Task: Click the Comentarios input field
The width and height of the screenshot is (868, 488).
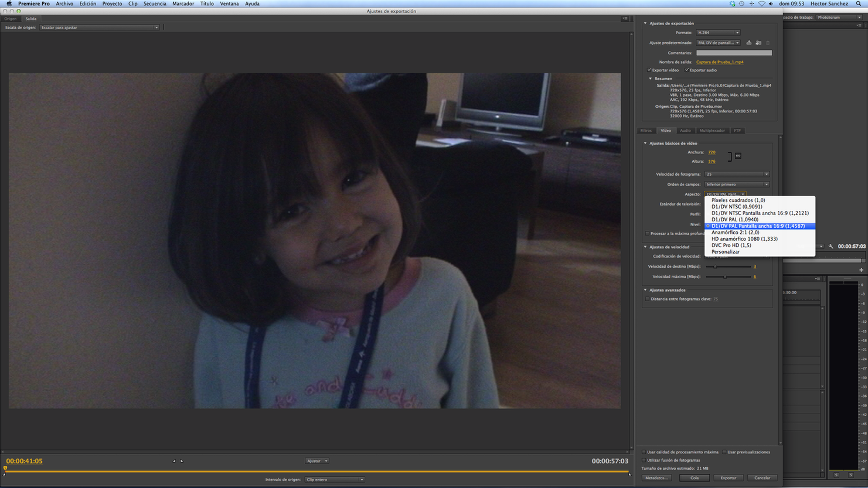Action: click(x=734, y=53)
